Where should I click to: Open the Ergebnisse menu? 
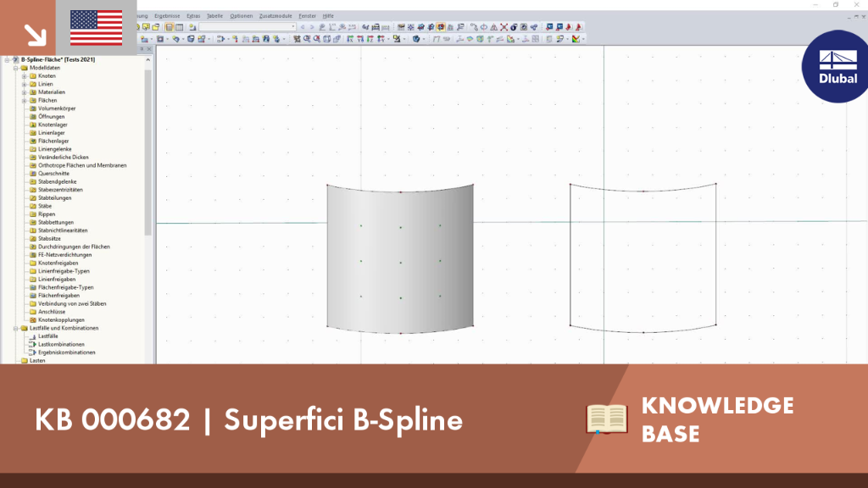point(167,16)
